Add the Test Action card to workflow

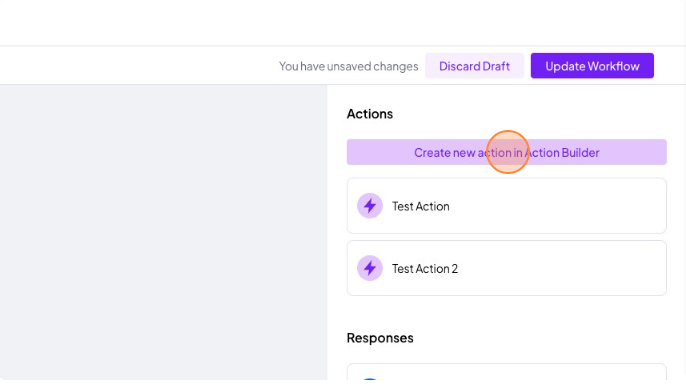tap(507, 206)
